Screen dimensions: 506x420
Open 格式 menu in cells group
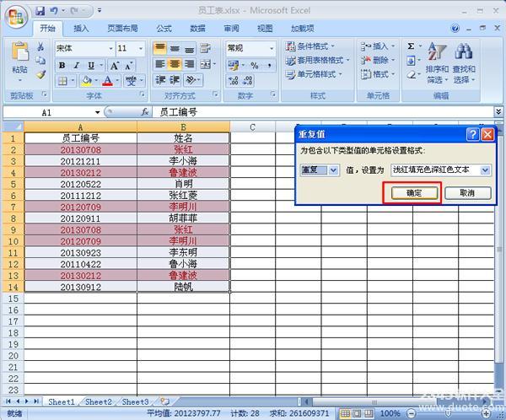click(378, 74)
